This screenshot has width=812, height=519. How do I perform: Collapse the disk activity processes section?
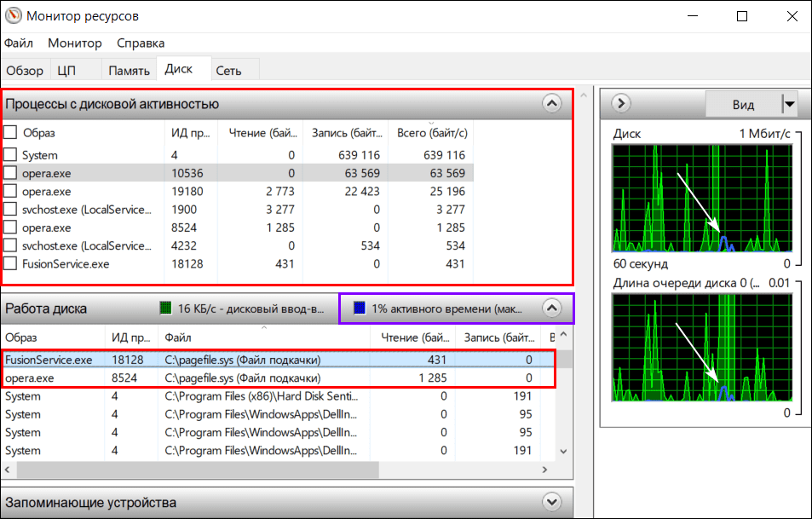(551, 104)
